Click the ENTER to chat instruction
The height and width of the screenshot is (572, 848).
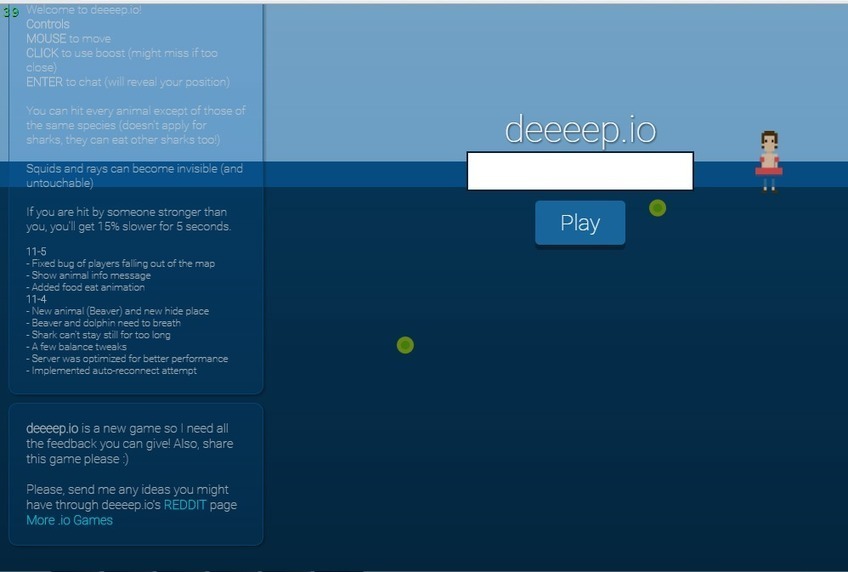tap(128, 82)
